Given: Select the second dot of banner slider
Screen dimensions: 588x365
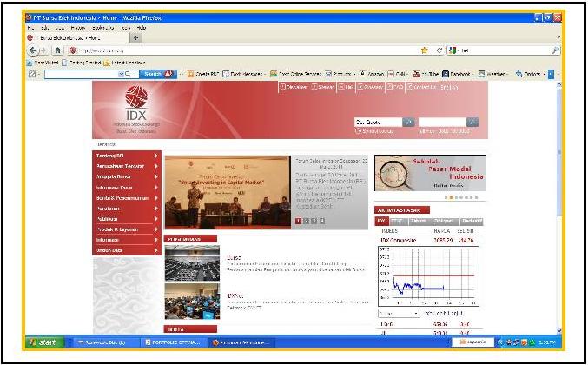Looking at the screenshot, I should click(451, 197).
